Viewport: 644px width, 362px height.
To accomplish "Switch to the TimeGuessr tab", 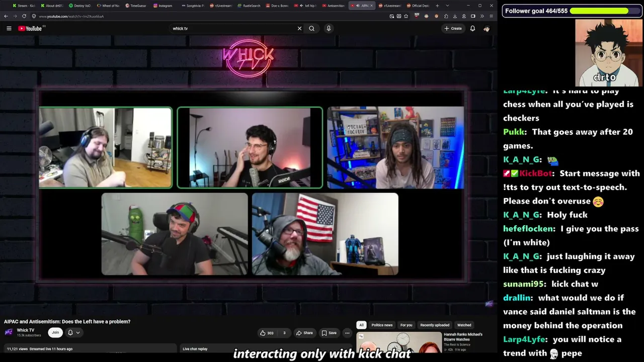I will pyautogui.click(x=136, y=6).
